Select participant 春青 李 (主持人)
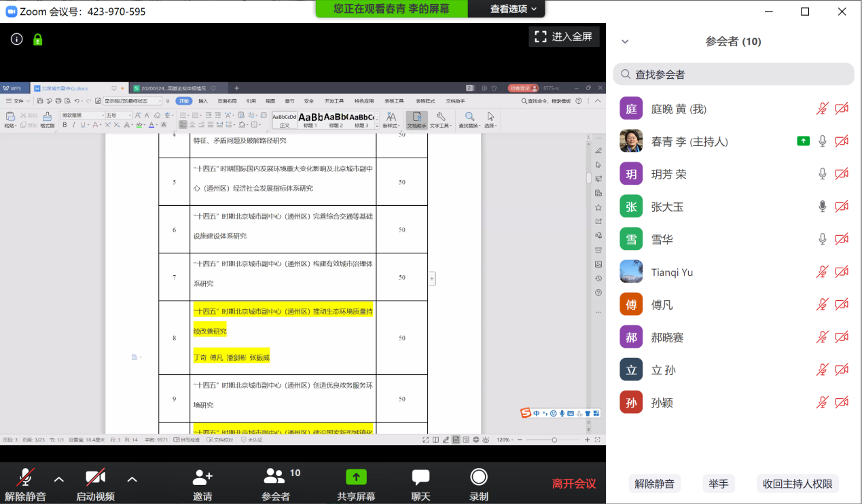862x504 pixels. click(689, 141)
